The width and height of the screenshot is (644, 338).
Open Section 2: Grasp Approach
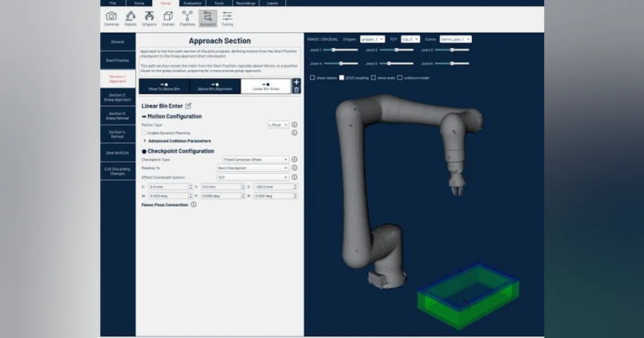118,98
